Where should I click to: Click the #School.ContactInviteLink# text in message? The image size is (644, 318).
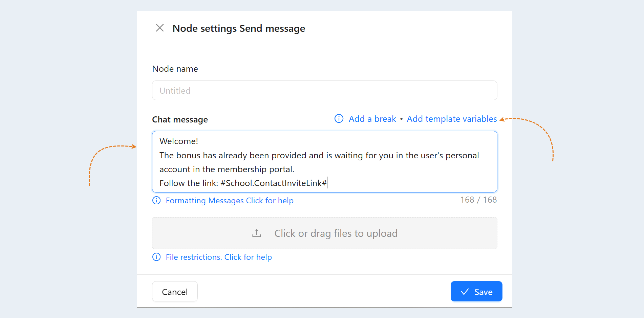(274, 183)
